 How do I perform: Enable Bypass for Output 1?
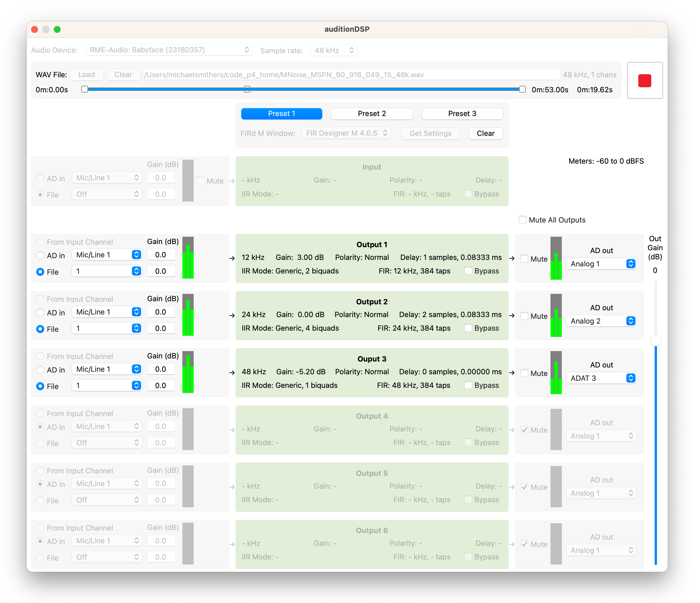468,271
